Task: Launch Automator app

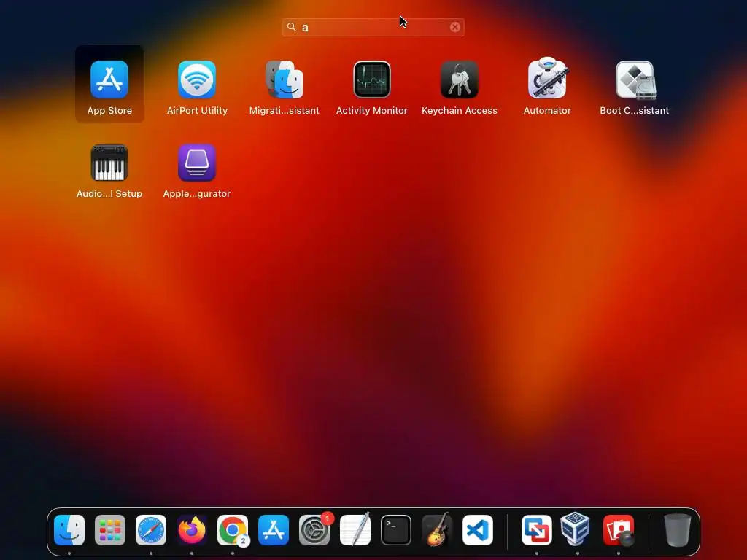Action: (x=547, y=79)
